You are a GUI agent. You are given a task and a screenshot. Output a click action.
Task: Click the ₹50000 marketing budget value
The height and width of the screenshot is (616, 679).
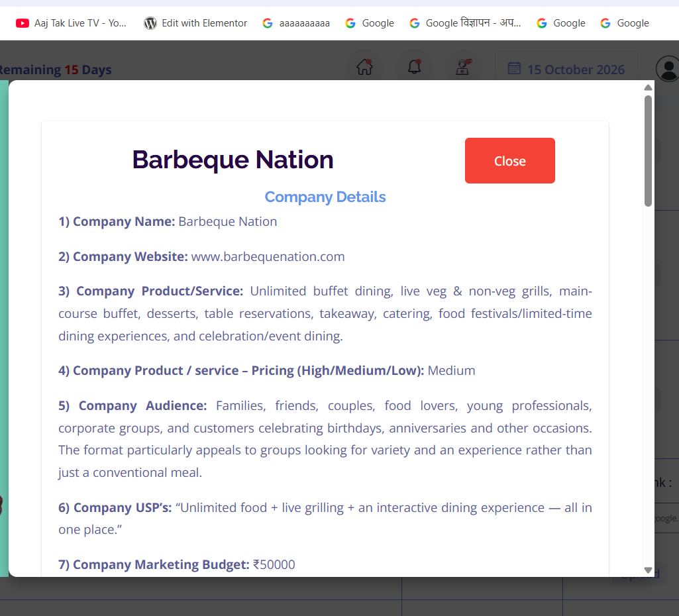pyautogui.click(x=274, y=564)
